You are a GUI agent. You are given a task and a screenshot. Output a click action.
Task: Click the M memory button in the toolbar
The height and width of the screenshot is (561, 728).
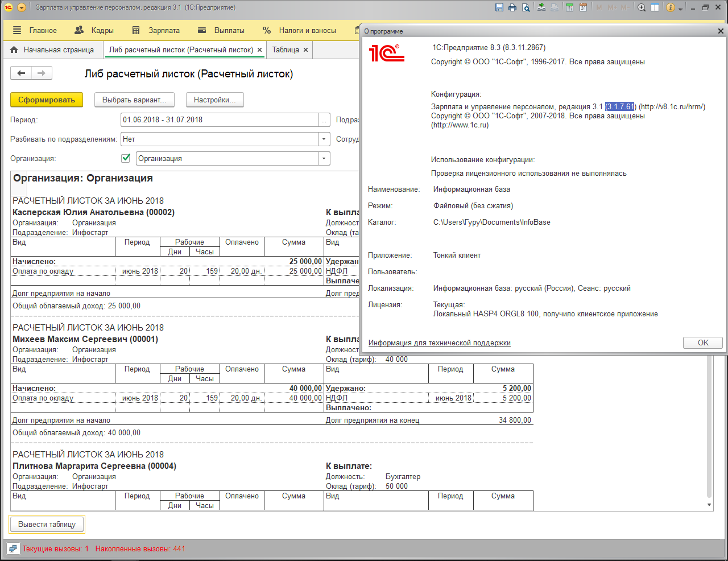599,7
